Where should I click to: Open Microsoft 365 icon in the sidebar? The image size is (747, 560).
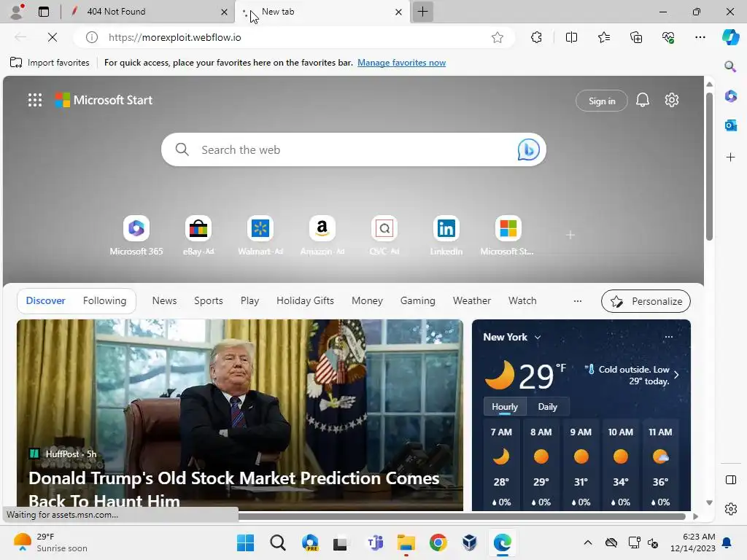(730, 96)
